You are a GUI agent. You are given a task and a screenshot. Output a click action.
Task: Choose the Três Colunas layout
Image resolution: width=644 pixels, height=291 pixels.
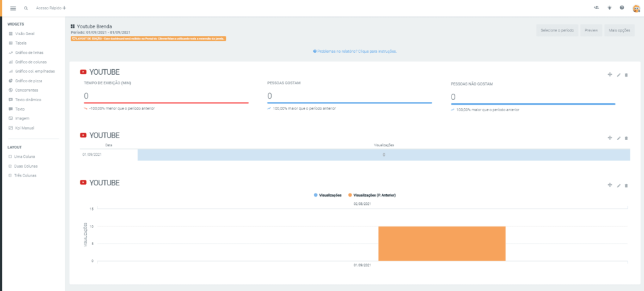click(x=23, y=175)
